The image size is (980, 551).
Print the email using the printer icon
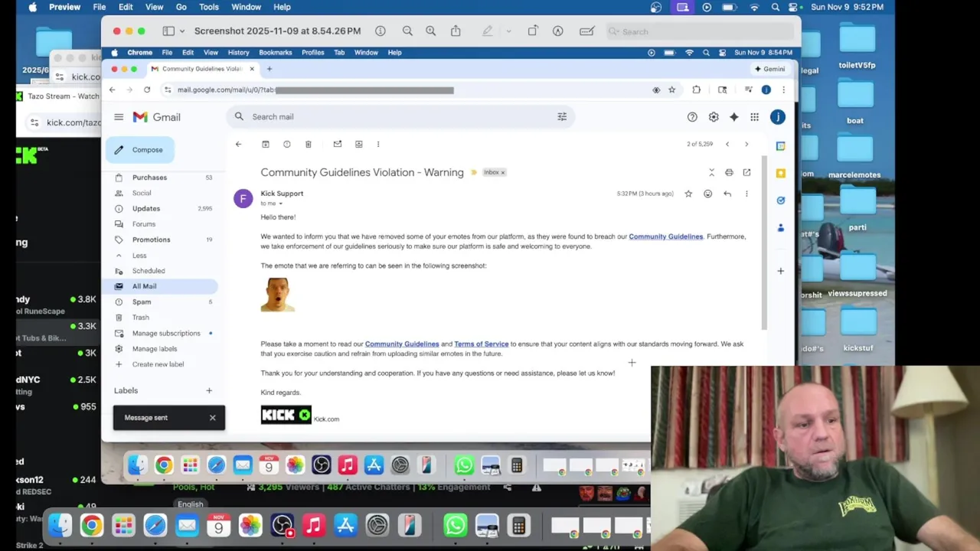(x=729, y=172)
